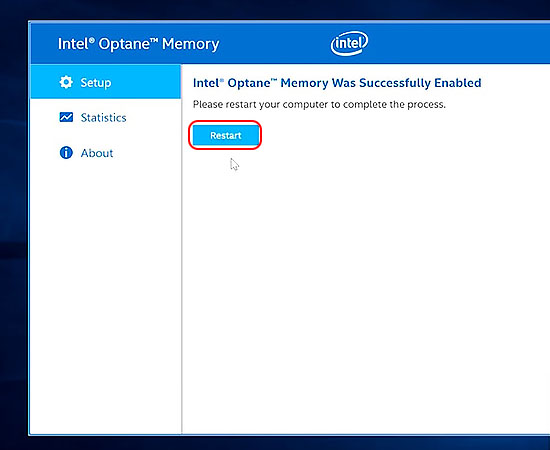Viewport: 550px width, 450px height.
Task: Click the window's bottom border edge
Action: click(289, 435)
